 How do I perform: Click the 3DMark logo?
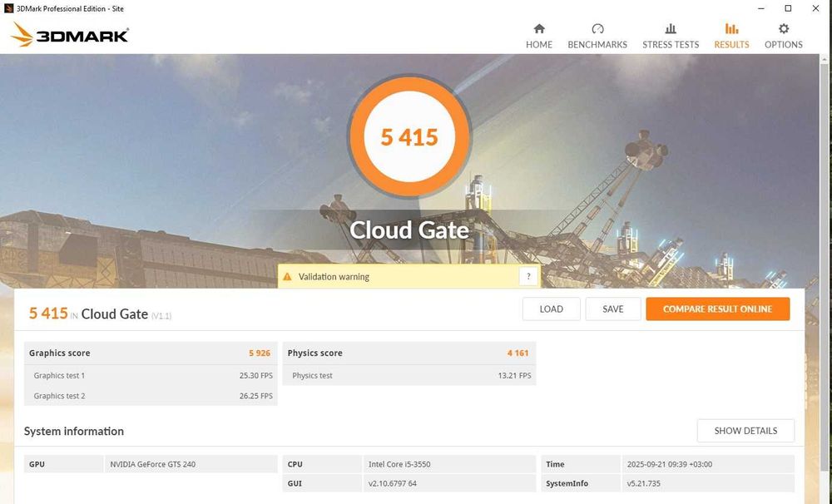click(x=70, y=35)
